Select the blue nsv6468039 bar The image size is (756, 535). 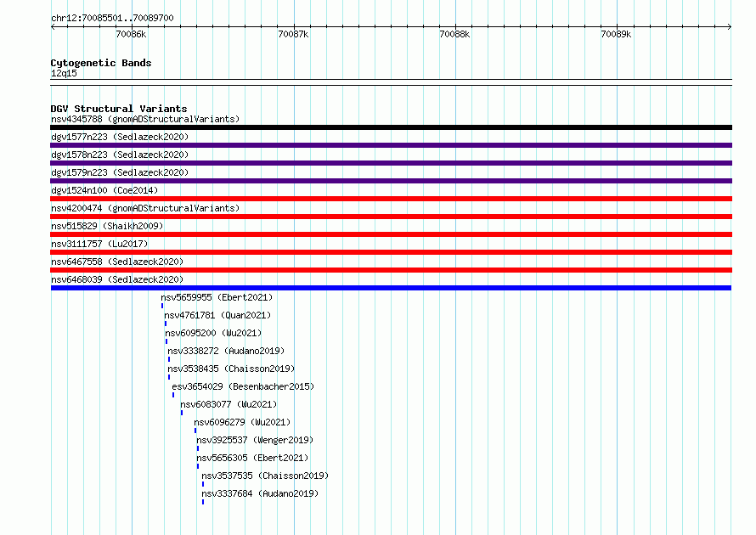391,288
